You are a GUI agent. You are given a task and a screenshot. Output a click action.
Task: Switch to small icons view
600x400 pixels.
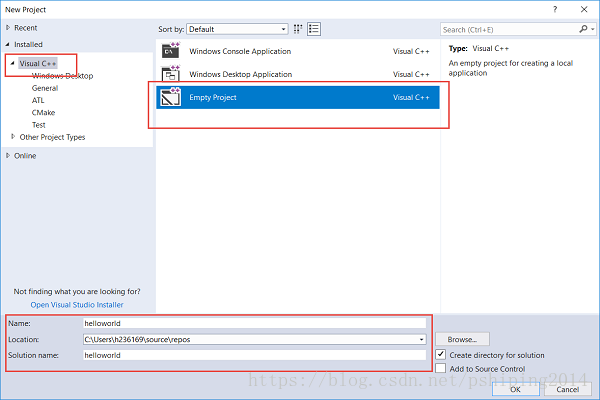coord(298,29)
